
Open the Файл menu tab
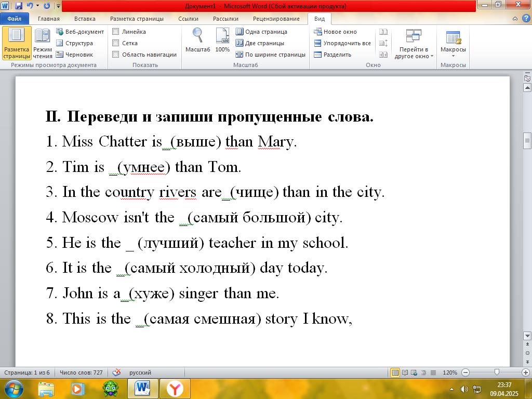click(14, 19)
